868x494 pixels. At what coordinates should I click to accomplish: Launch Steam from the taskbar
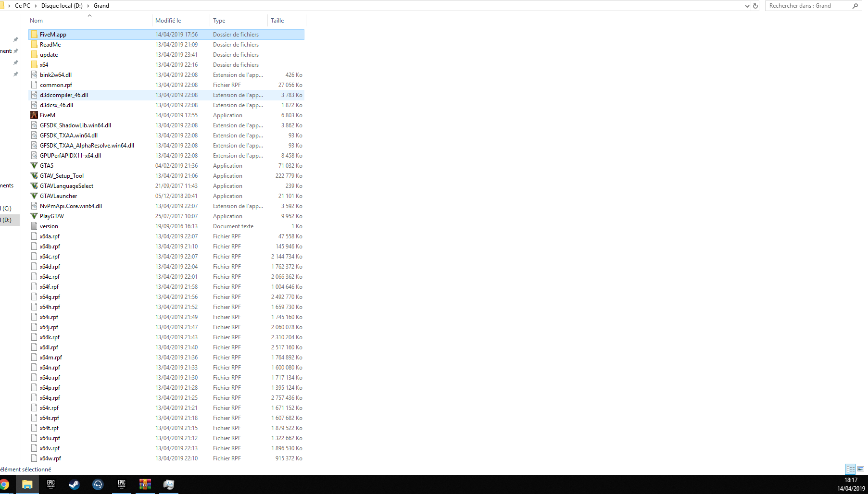pos(74,484)
